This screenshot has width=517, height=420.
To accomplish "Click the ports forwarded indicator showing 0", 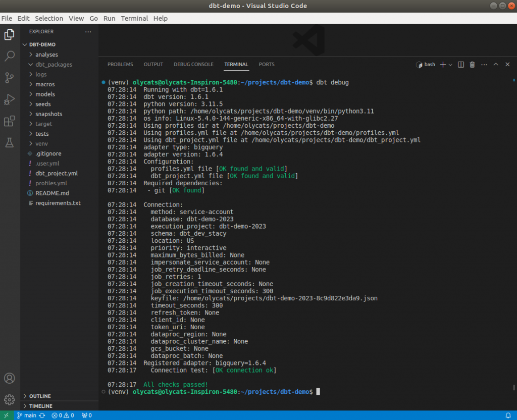I will click(x=86, y=415).
